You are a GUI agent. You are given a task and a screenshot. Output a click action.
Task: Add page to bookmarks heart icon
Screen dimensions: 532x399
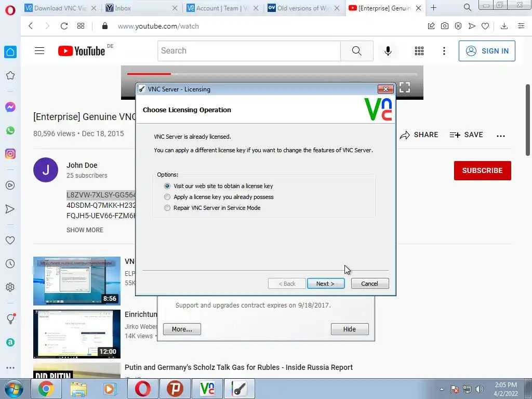485,26
